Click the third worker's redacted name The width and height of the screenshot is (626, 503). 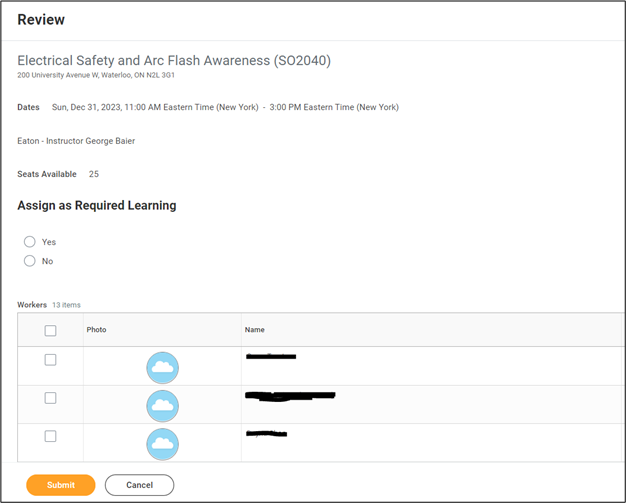coord(266,433)
